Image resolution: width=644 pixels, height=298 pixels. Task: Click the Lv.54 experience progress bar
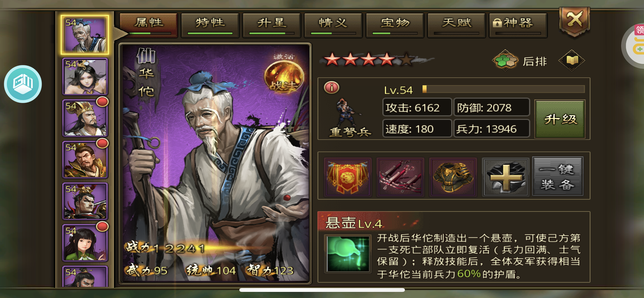tap(503, 89)
